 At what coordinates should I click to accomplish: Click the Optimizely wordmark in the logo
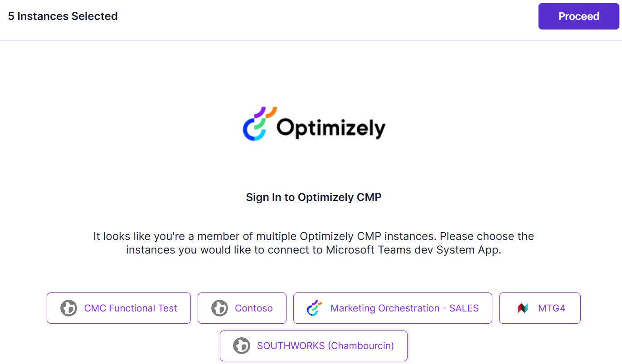pos(331,128)
